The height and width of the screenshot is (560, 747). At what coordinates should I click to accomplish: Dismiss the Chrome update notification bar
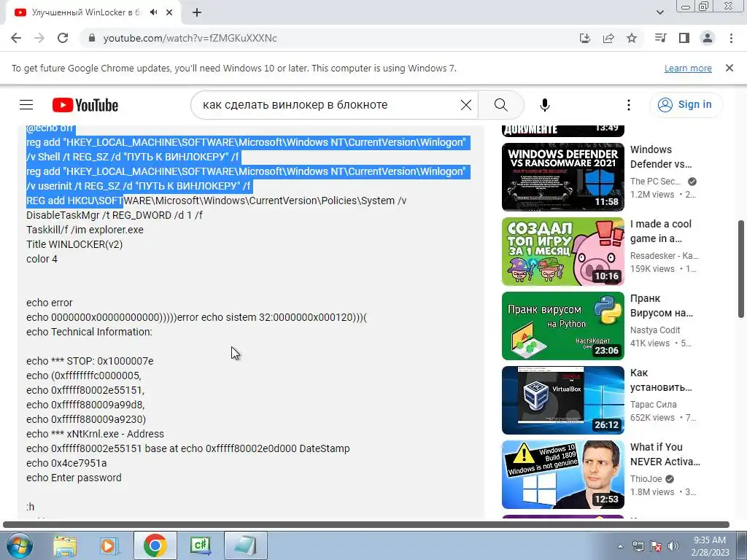[x=729, y=68]
